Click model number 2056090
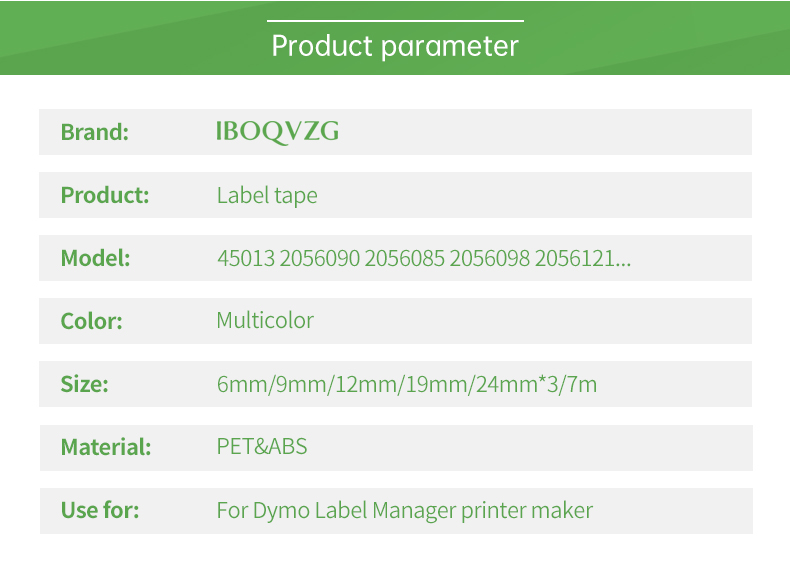The height and width of the screenshot is (586, 790). coord(319,258)
